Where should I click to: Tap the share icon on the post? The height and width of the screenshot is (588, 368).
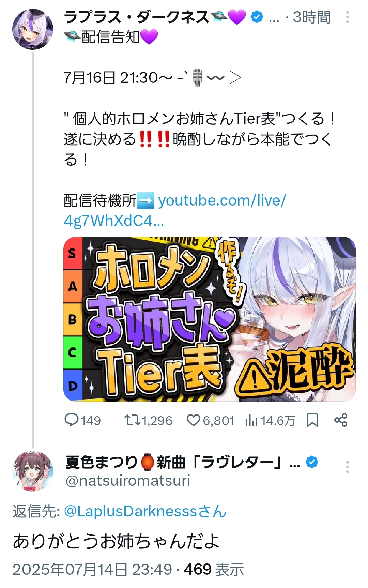point(341,420)
